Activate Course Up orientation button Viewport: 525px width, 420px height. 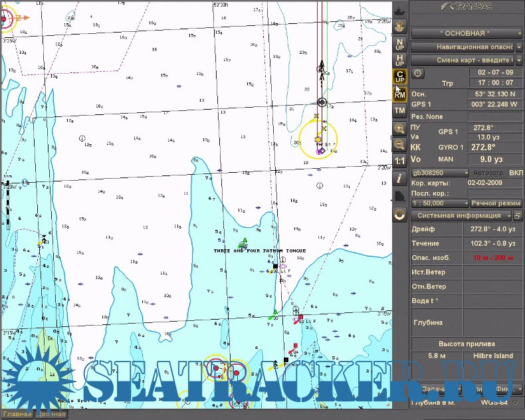(399, 77)
